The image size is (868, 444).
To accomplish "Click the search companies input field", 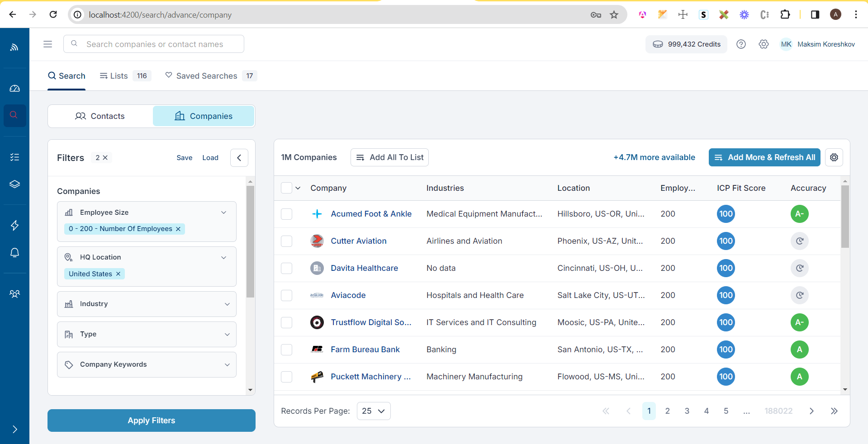I will coord(154,44).
